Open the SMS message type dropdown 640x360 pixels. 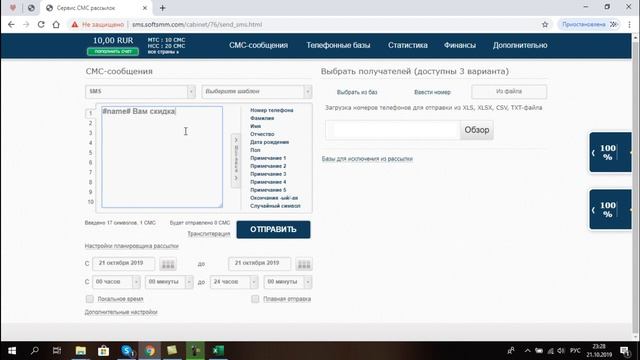(x=140, y=91)
